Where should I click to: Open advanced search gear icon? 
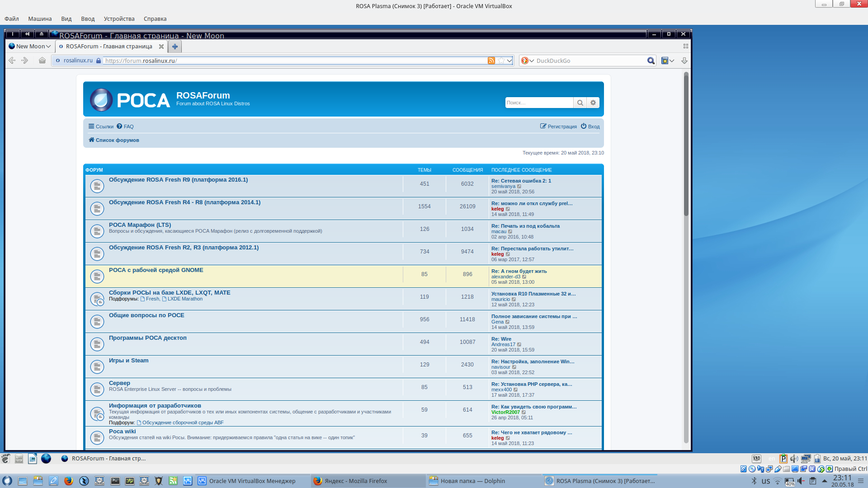point(593,103)
